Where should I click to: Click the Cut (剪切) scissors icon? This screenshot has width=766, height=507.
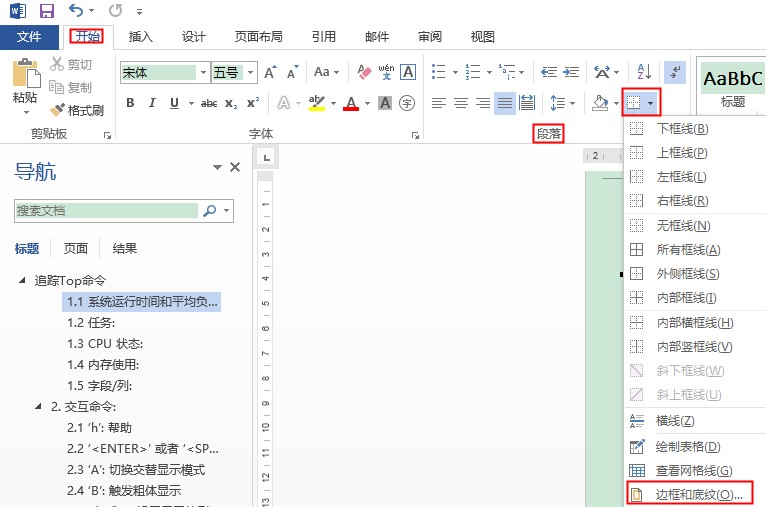pyautogui.click(x=57, y=64)
